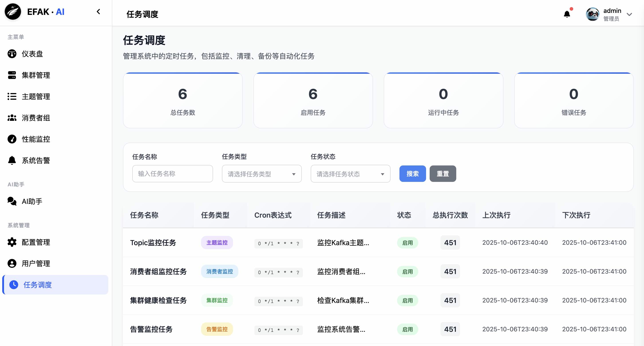Click the AI assistant chat icon
Image resolution: width=644 pixels, height=346 pixels.
coord(12,201)
